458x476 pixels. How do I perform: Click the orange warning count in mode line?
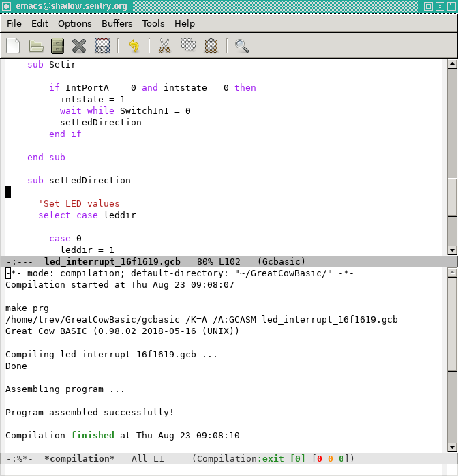[x=331, y=458]
